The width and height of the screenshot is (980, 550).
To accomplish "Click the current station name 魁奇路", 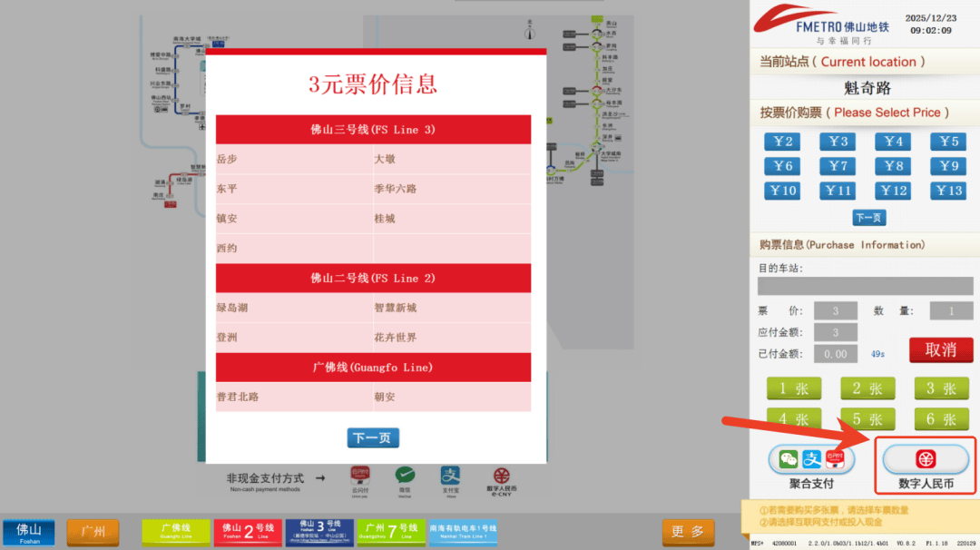I will [x=867, y=88].
